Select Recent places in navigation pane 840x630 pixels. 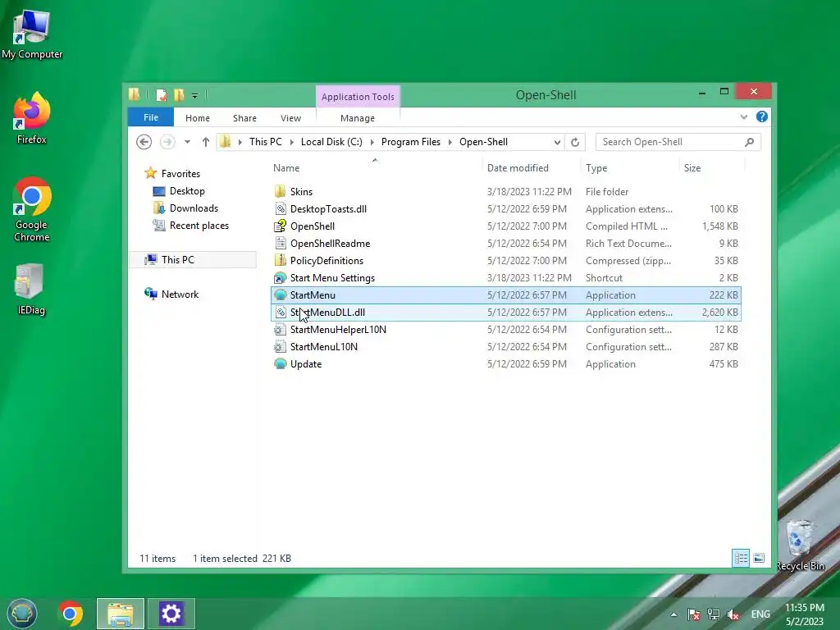tap(199, 226)
